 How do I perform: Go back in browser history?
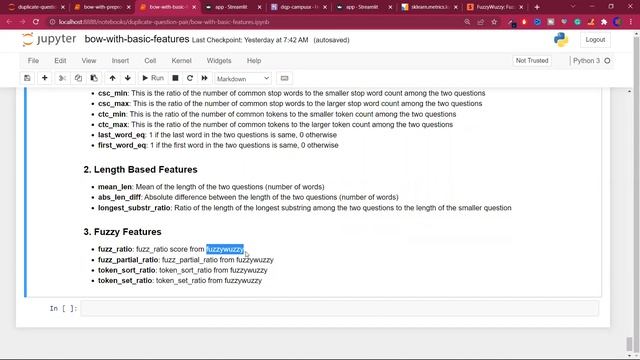tap(9, 22)
